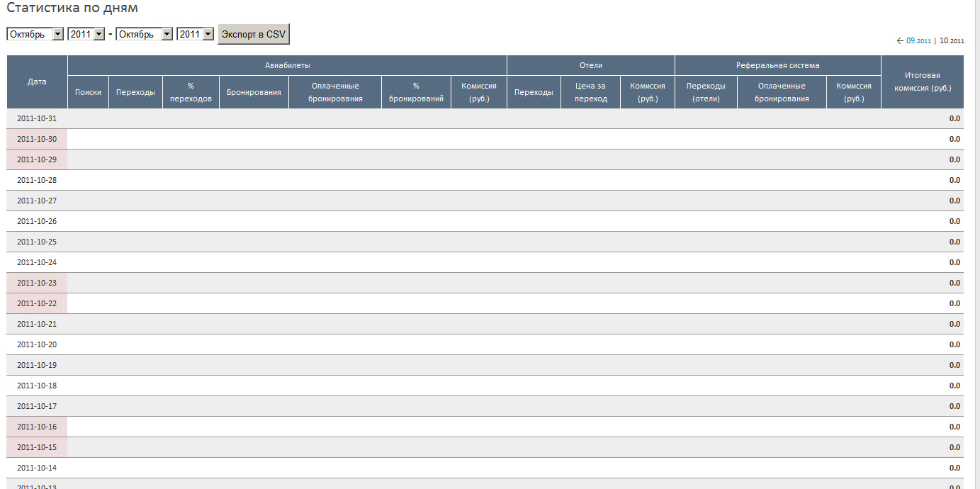980x489 pixels.
Task: Click the Поиски column header
Action: click(x=88, y=93)
